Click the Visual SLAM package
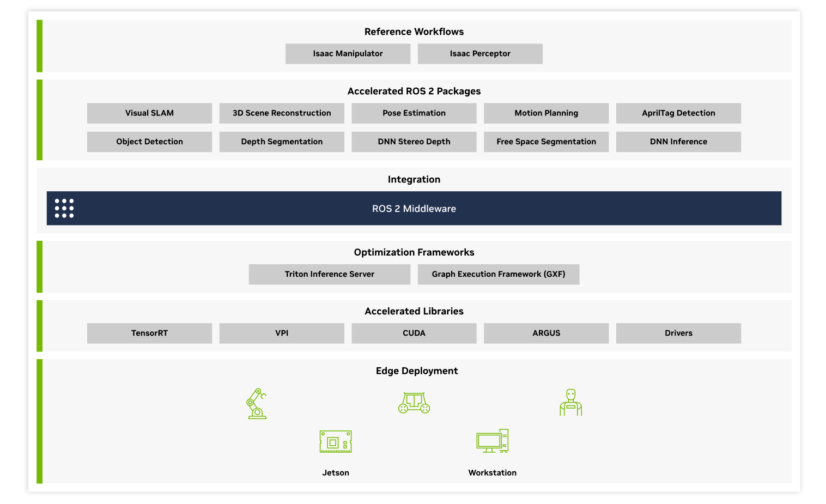 click(x=149, y=113)
